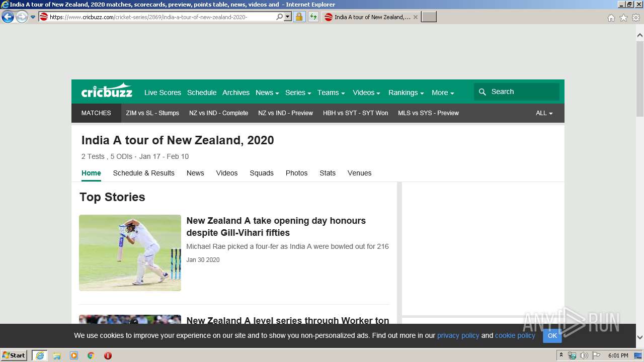Switch to the series News tab
The width and height of the screenshot is (644, 362).
click(195, 173)
